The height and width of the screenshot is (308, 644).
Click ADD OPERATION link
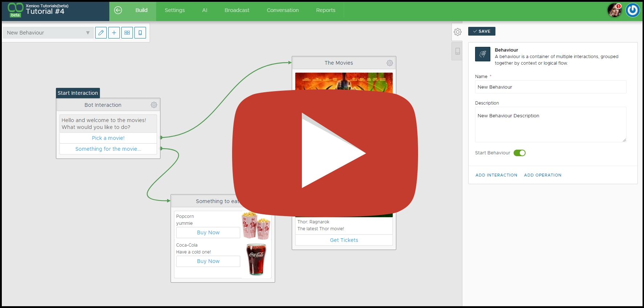[543, 175]
